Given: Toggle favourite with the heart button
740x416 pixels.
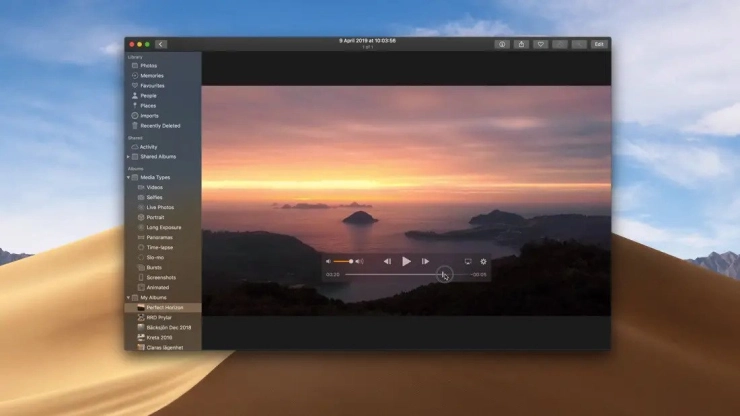Looking at the screenshot, I should 540,44.
